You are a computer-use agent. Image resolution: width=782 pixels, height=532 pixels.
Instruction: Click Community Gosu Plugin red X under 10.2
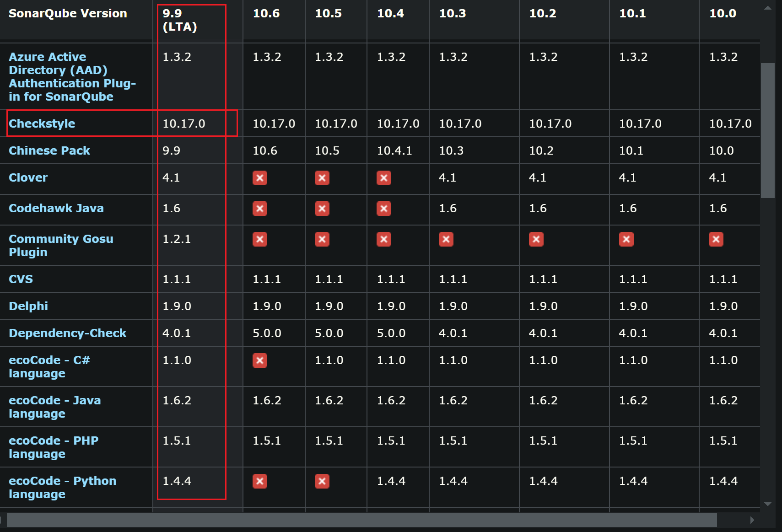point(536,239)
